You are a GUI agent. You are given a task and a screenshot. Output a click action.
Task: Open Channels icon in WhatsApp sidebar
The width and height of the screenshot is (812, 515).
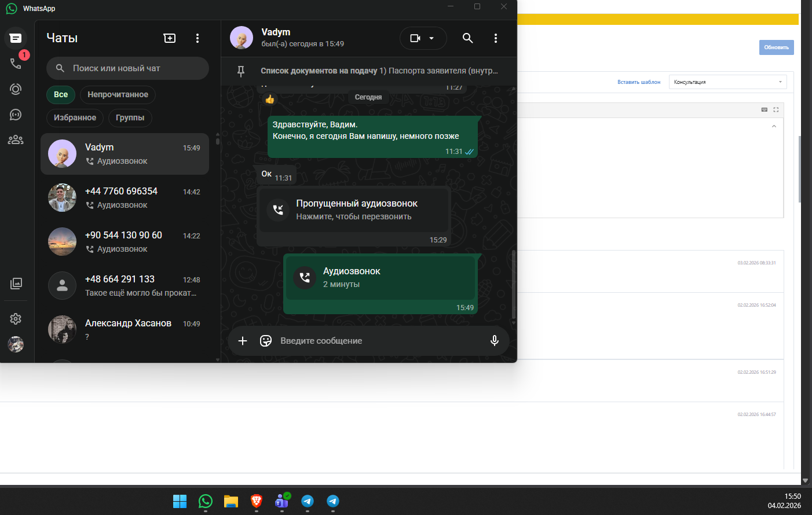(x=16, y=115)
